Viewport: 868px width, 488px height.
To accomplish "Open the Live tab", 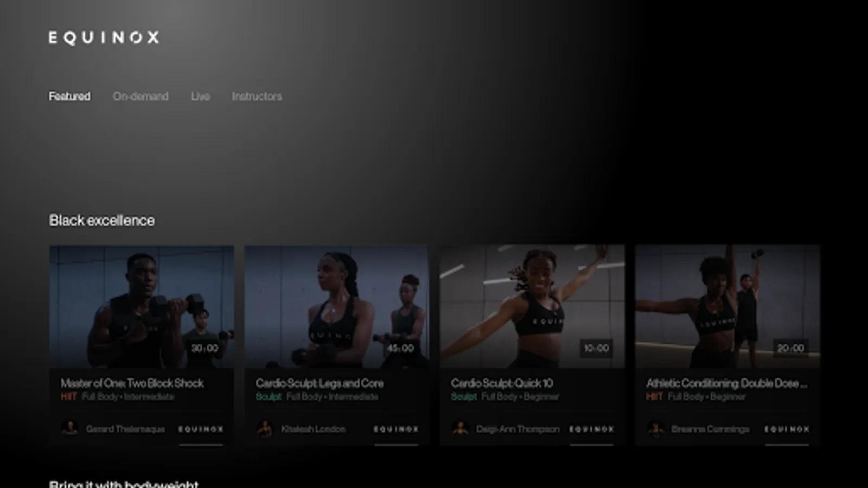I will click(200, 96).
